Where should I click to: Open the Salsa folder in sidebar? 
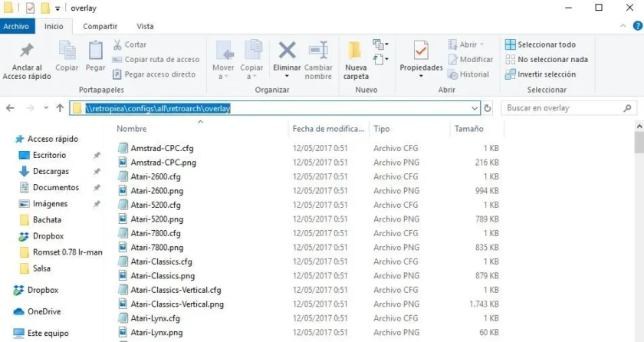click(35, 268)
